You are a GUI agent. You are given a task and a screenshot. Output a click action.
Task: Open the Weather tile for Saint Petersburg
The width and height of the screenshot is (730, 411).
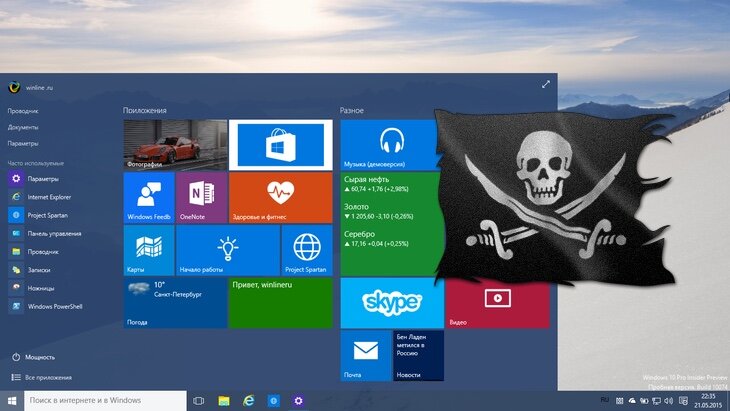tap(176, 303)
